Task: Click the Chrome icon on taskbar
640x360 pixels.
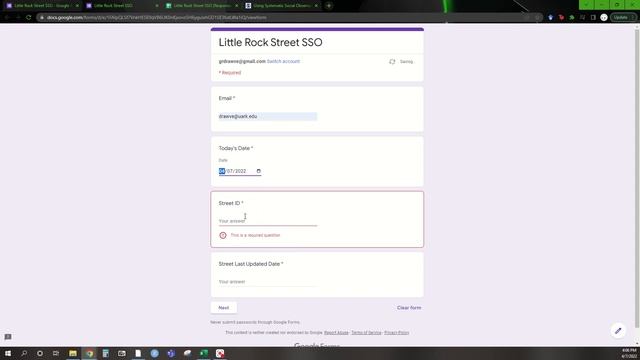Action: pyautogui.click(x=89, y=353)
